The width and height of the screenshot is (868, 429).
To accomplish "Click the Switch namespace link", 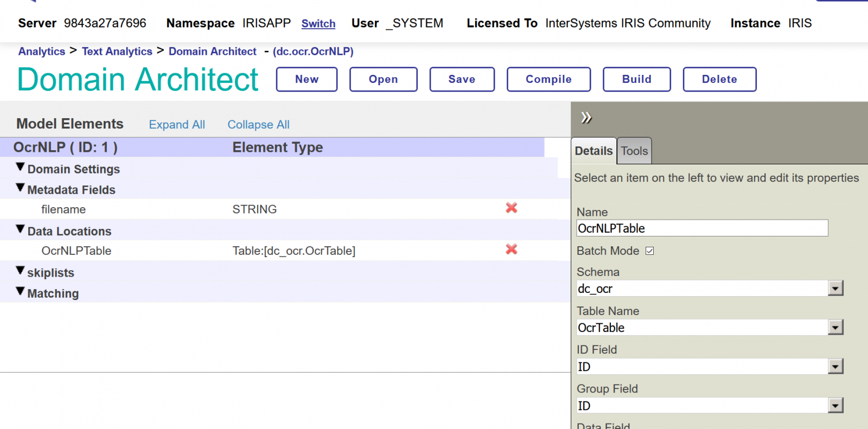I will 318,24.
